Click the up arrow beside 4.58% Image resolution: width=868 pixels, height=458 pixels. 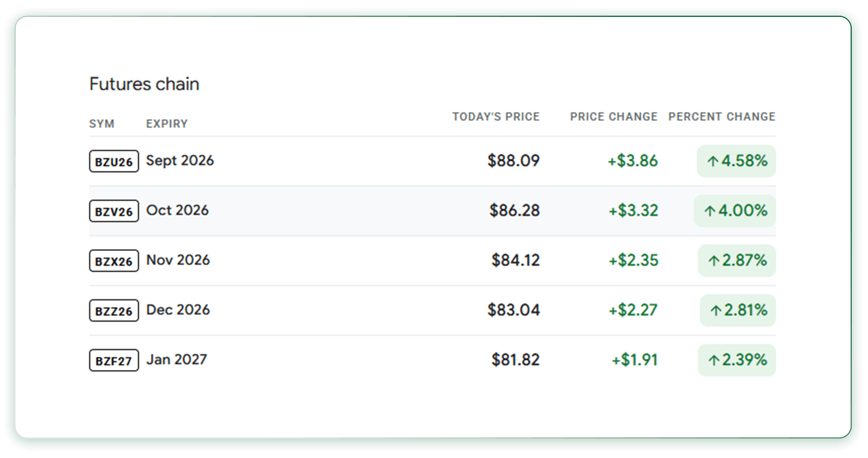pyautogui.click(x=713, y=161)
